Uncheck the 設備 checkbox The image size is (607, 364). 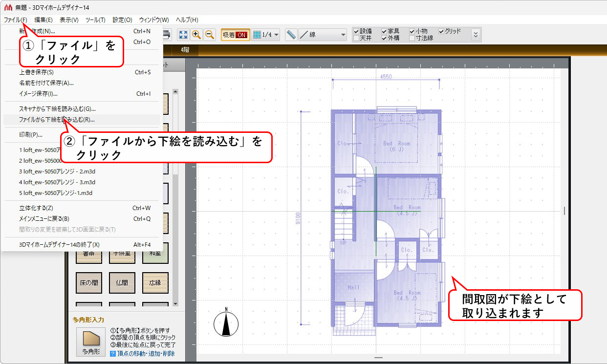pos(356,31)
